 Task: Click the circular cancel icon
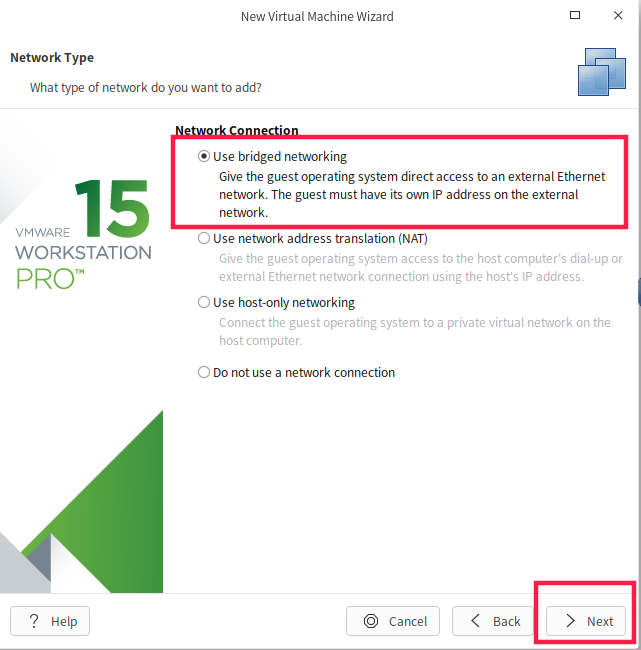click(371, 621)
